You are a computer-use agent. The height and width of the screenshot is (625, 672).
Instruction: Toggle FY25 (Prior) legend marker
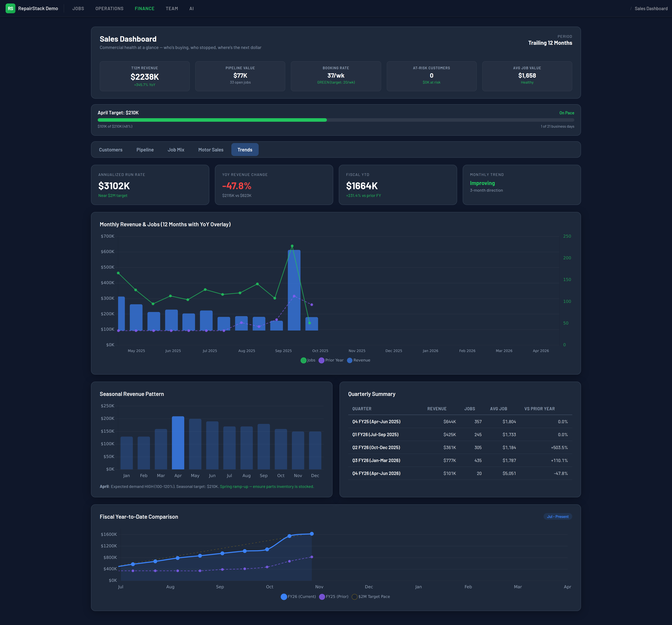[x=322, y=597]
